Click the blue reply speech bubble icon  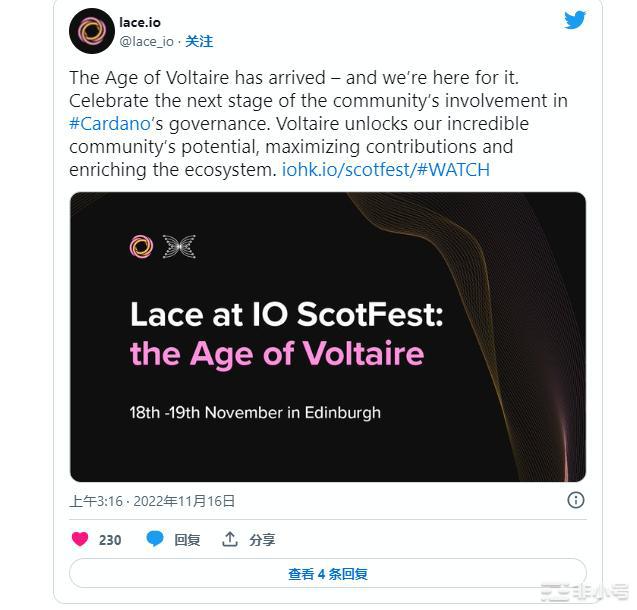155,539
